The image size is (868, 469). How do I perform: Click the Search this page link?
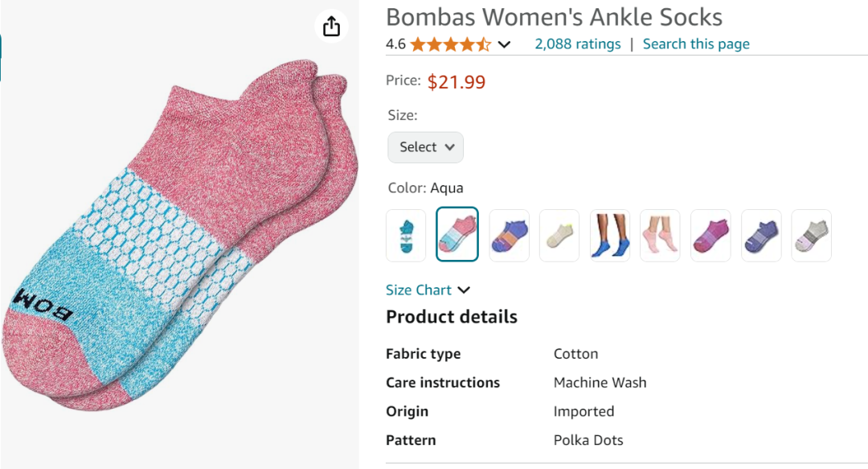[696, 44]
